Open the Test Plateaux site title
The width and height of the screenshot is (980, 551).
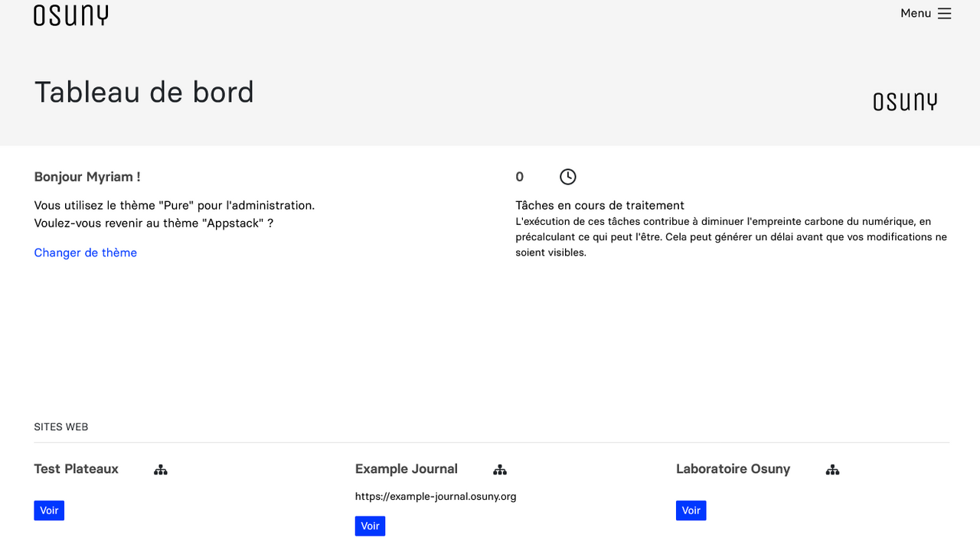(x=77, y=469)
